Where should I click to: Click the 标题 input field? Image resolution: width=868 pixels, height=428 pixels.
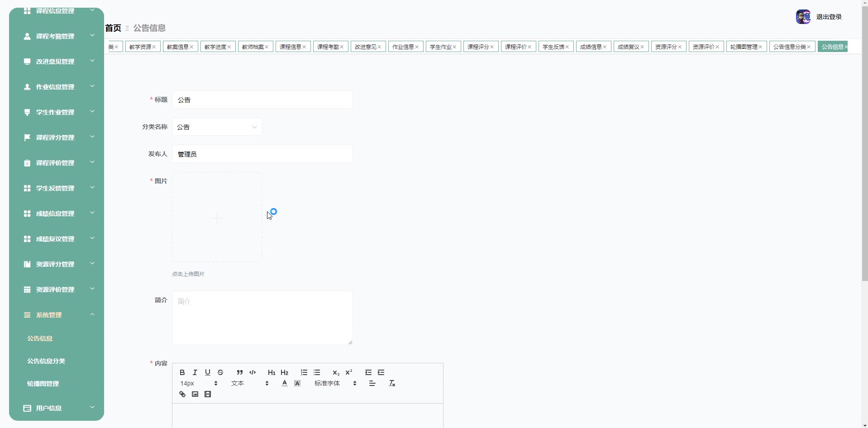(x=262, y=100)
